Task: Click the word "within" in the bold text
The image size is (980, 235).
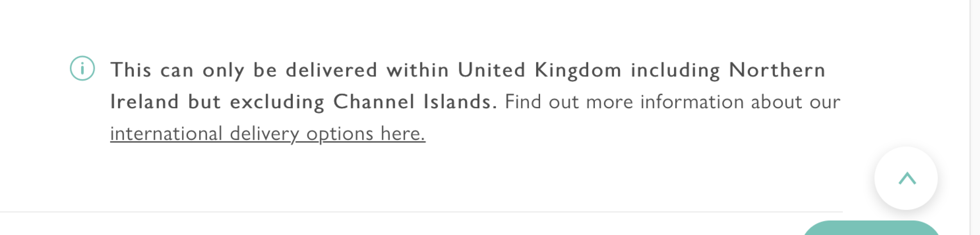Action: click(417, 70)
